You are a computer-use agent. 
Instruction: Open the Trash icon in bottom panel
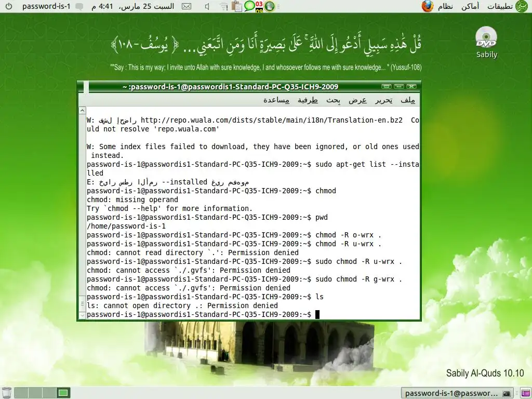(7, 393)
